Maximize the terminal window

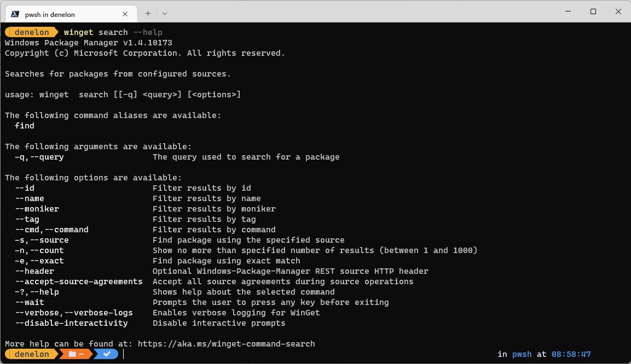(593, 11)
